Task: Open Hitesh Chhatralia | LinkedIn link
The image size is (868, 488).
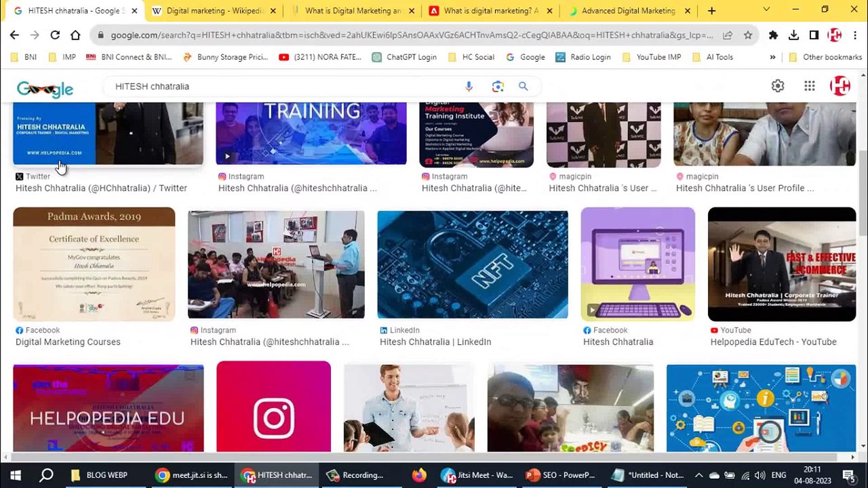Action: click(x=435, y=342)
